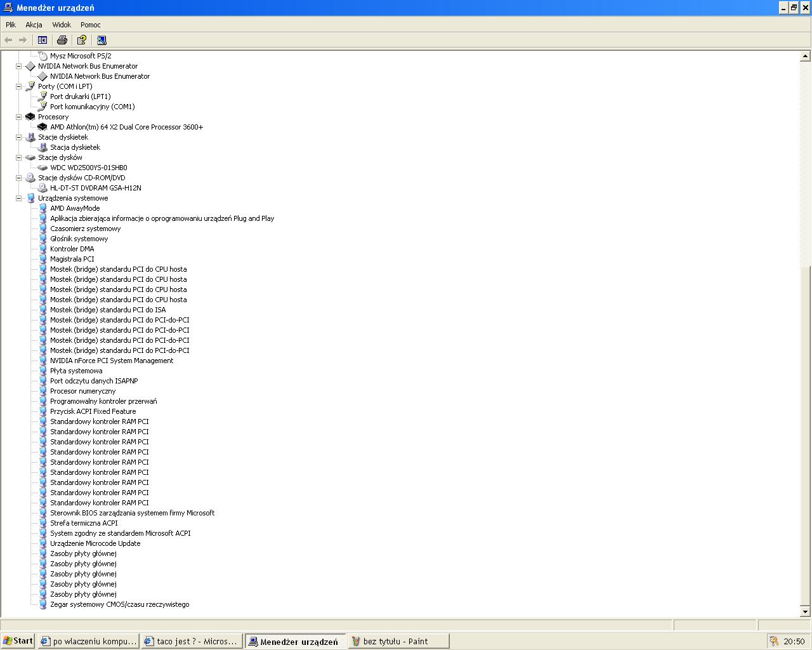The height and width of the screenshot is (650, 812).
Task: Click the Zegar systemowy CMOS device icon
Action: click(43, 604)
